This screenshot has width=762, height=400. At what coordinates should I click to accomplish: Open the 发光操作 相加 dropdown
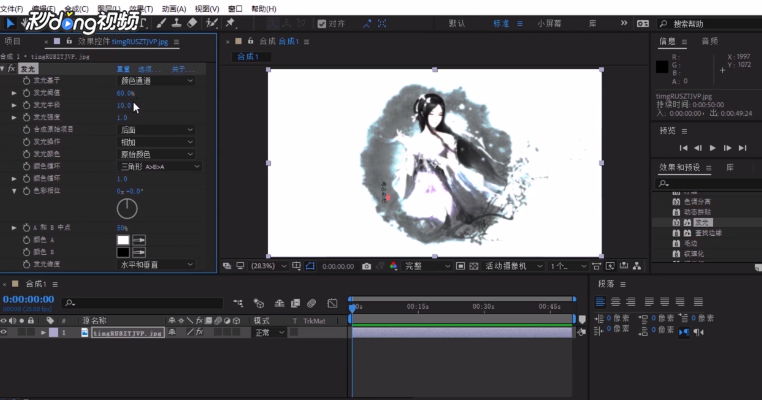pyautogui.click(x=156, y=142)
